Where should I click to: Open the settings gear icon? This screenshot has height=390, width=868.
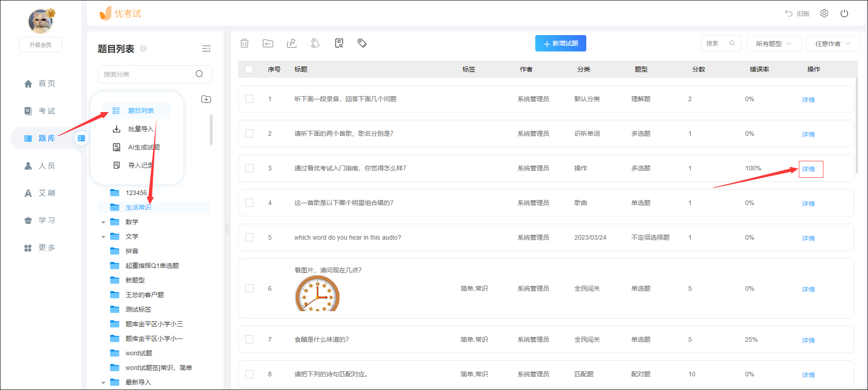click(x=824, y=14)
